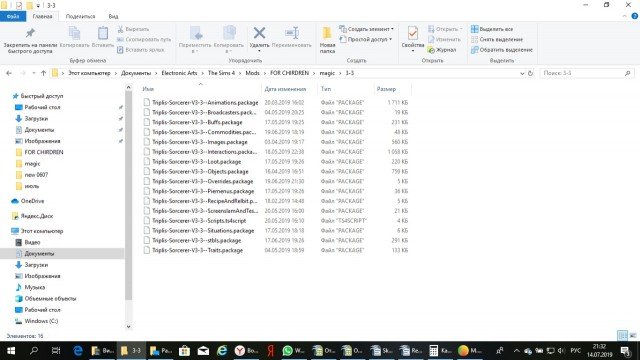Open the Windows Start menu
This screenshot has width=640, height=360.
point(11,351)
